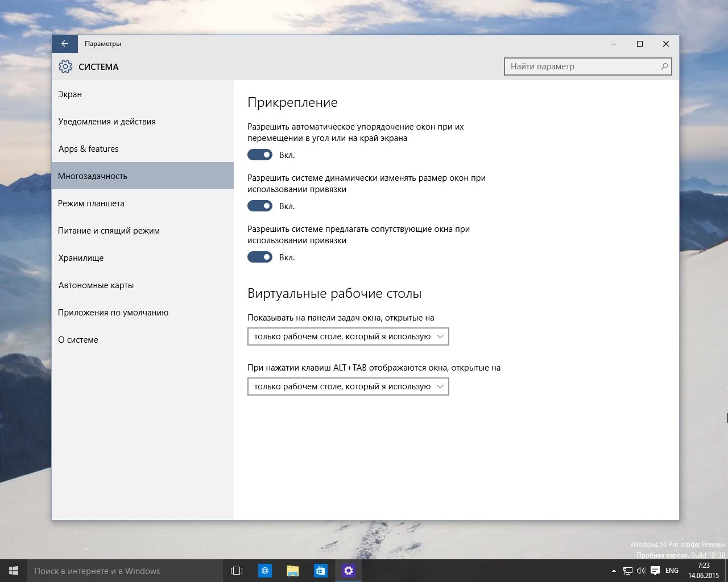Open the Store app on the taskbar
The height and width of the screenshot is (582, 728).
click(320, 571)
